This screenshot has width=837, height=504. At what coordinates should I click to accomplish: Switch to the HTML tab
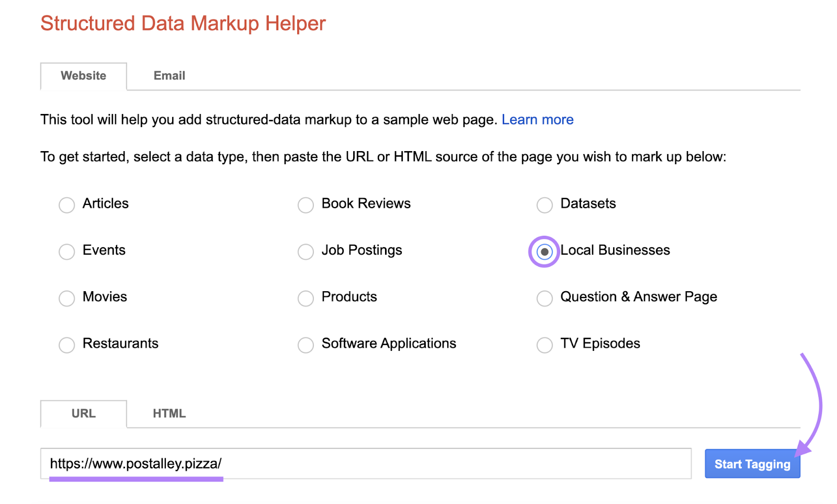(x=168, y=414)
